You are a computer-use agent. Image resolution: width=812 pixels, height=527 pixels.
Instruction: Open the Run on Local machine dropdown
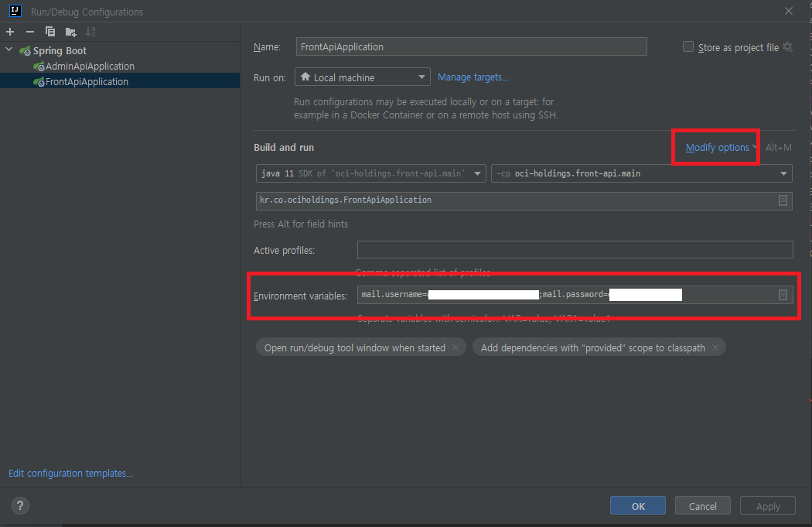pos(362,77)
